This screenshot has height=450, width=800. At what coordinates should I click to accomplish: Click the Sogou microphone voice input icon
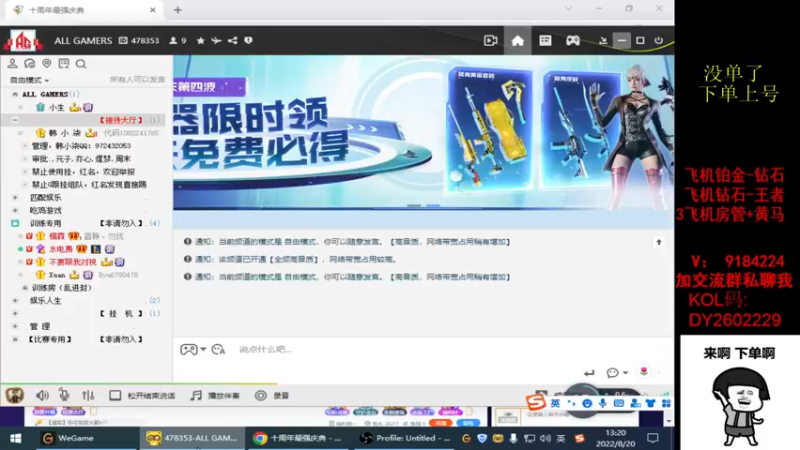click(603, 403)
